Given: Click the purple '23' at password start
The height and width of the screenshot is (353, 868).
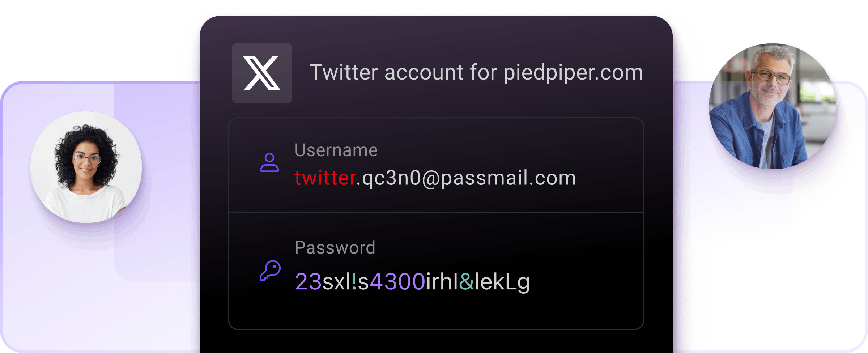Looking at the screenshot, I should coord(309,281).
